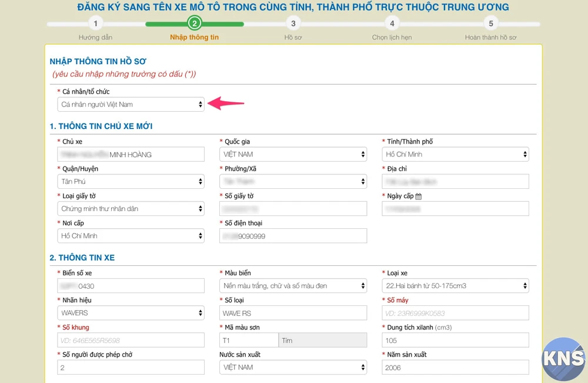Open the Nhãn hiệu dropdown
The width and height of the screenshot is (588, 383).
tap(131, 313)
